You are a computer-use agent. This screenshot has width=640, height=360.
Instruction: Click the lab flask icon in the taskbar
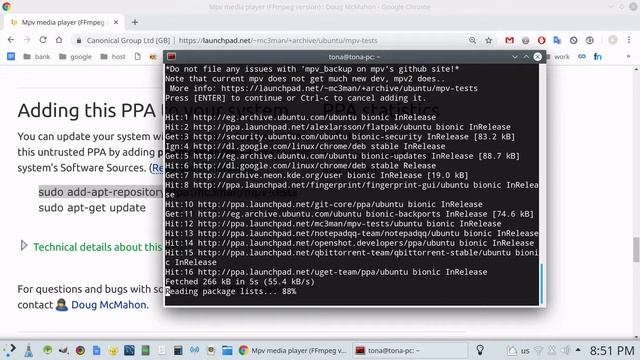click(29, 351)
